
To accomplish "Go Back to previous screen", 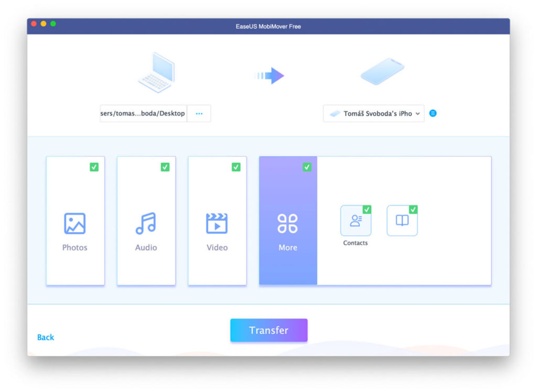I will tap(46, 337).
